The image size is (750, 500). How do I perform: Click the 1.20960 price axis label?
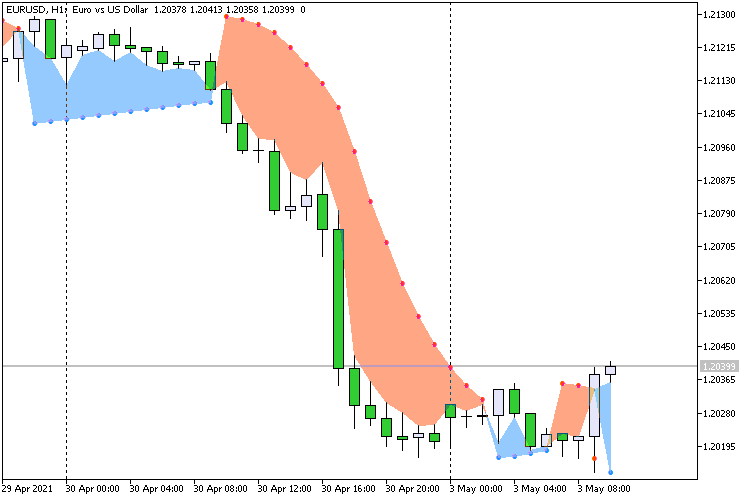(719, 147)
